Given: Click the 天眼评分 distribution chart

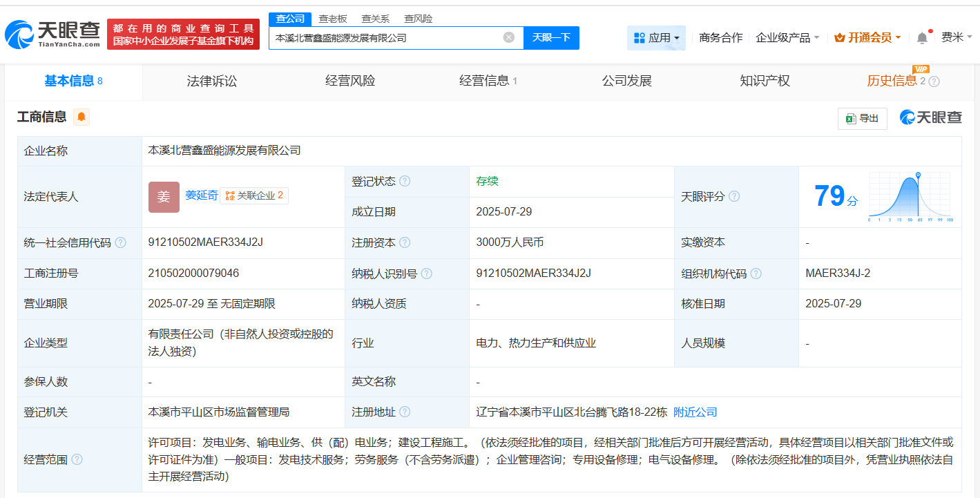Looking at the screenshot, I should pos(910,197).
